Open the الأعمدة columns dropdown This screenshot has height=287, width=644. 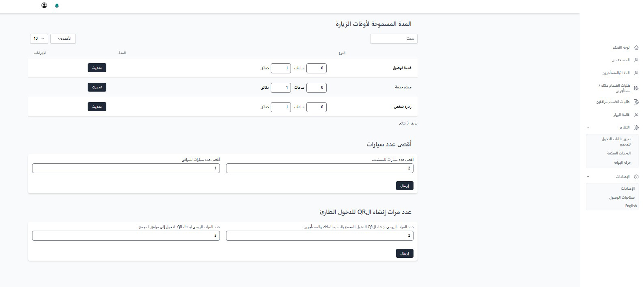63,39
